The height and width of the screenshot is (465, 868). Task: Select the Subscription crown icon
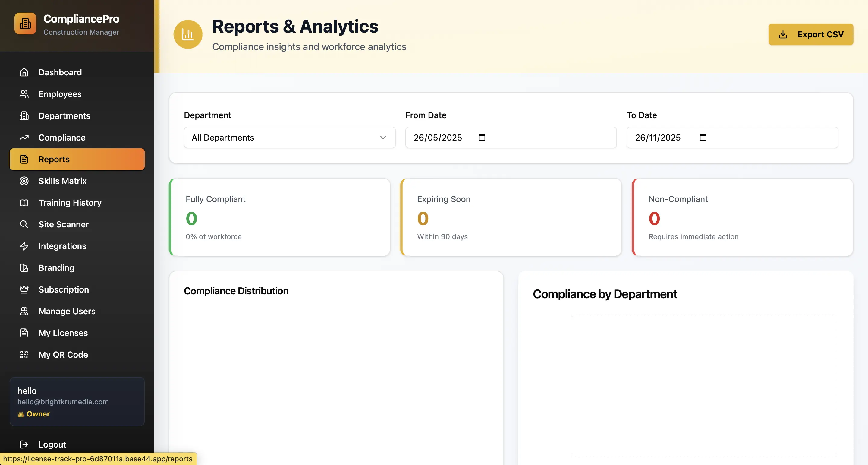point(24,289)
